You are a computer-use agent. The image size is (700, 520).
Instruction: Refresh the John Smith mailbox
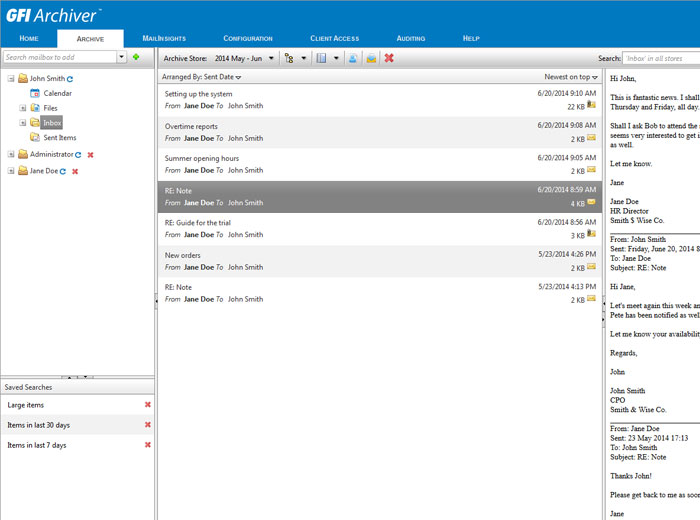point(70,79)
